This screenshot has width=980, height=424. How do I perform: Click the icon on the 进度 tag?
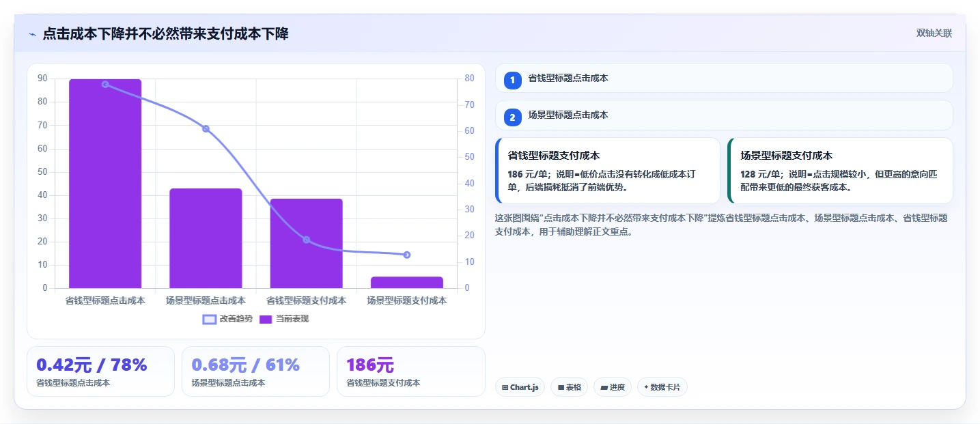click(x=604, y=387)
